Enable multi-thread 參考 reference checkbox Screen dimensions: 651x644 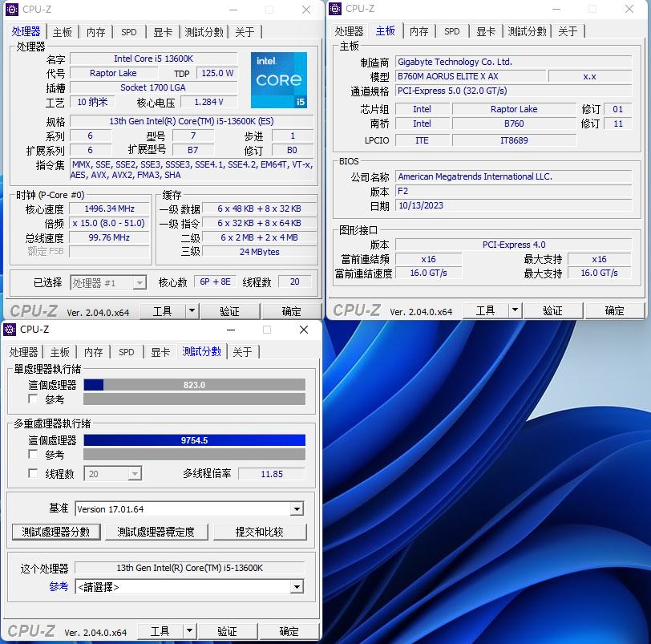point(33,455)
